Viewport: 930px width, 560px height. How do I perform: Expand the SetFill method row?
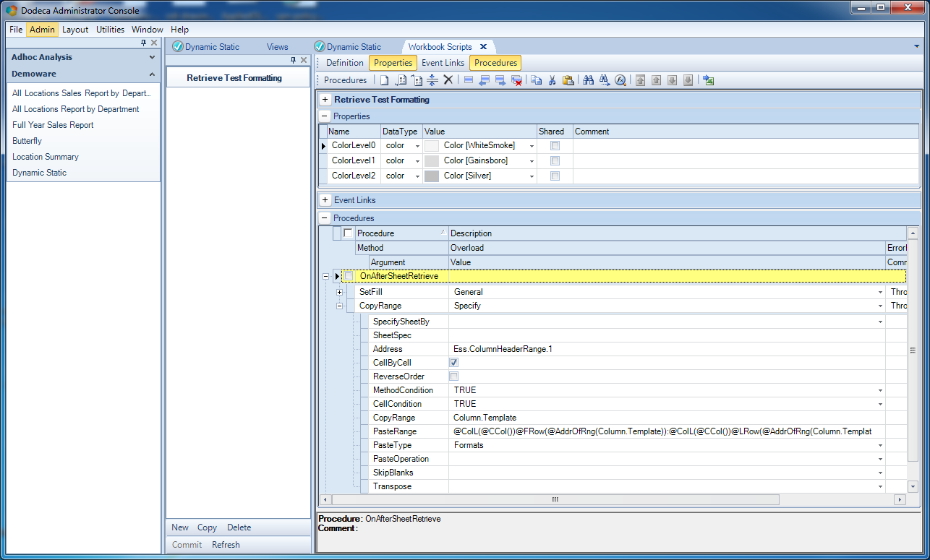(340, 292)
